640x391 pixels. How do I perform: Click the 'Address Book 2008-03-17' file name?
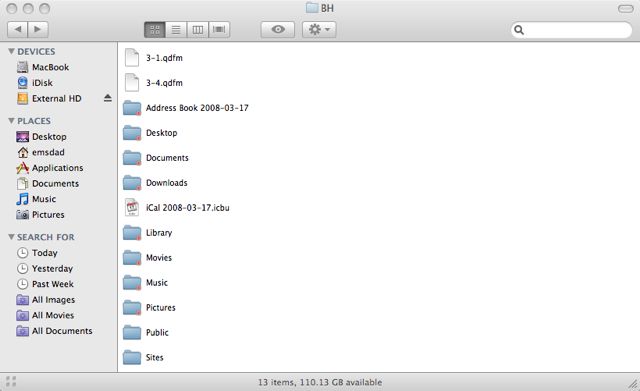(x=197, y=108)
